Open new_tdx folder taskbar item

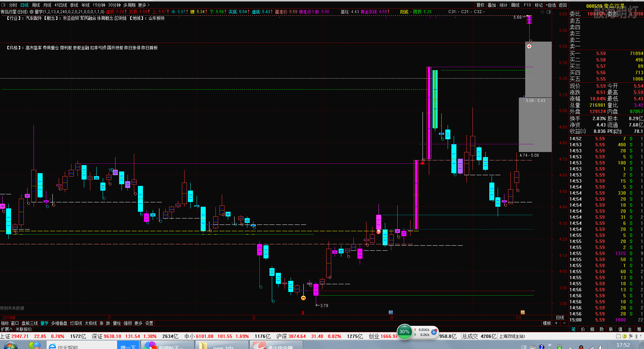point(222,345)
